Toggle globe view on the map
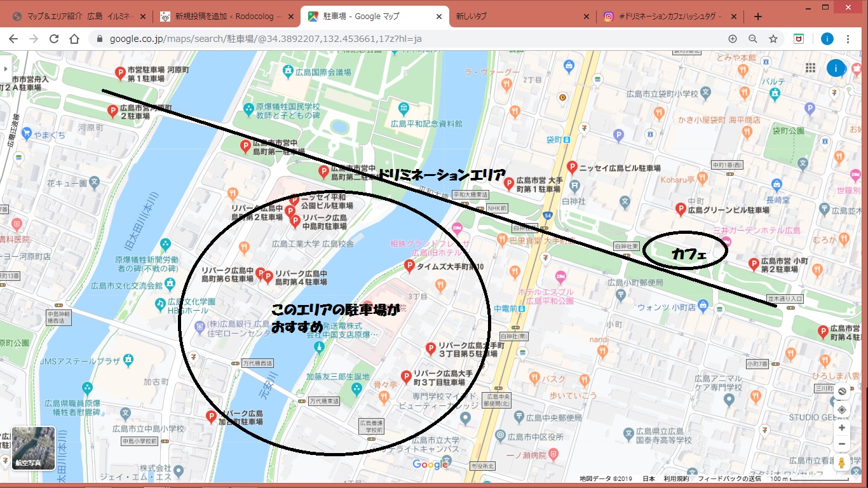 (x=842, y=391)
